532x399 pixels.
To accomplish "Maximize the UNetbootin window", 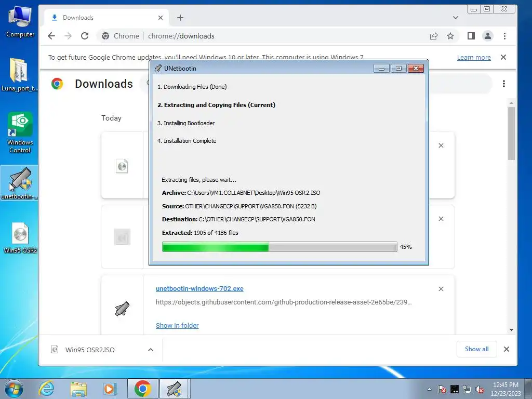I will point(398,69).
